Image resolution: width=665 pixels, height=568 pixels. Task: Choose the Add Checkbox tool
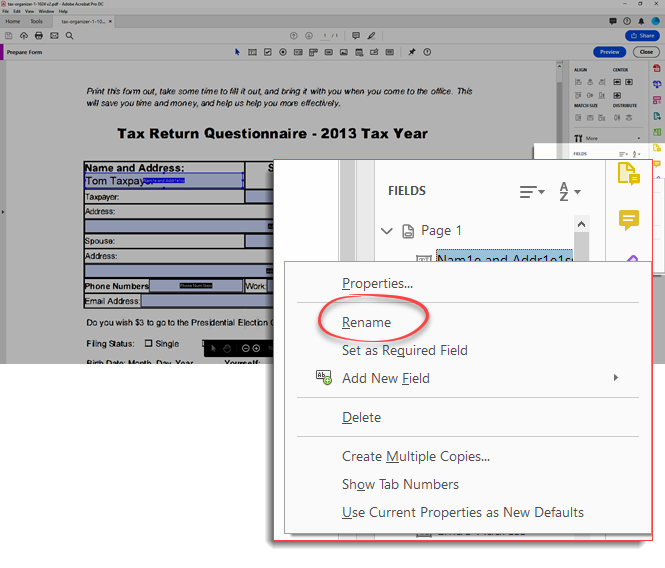(x=268, y=52)
